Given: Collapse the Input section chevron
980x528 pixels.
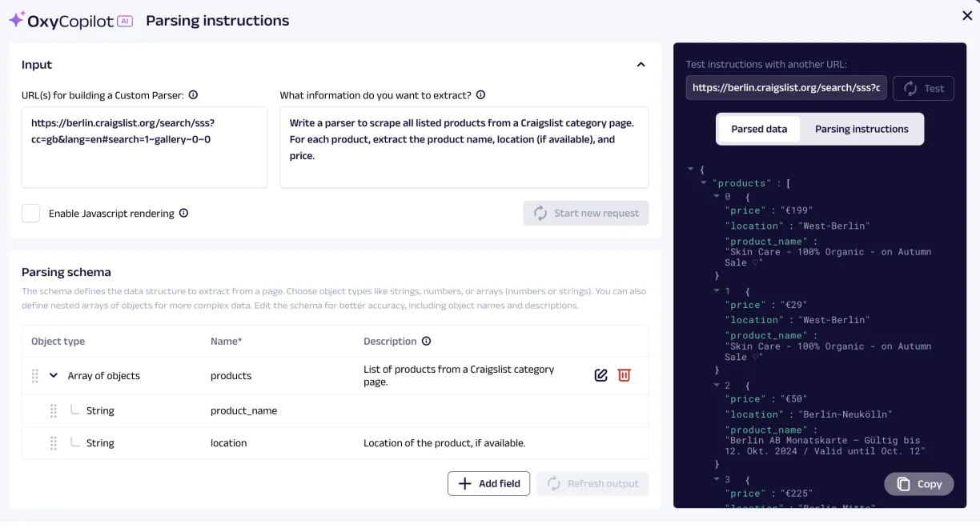Looking at the screenshot, I should pos(641,65).
